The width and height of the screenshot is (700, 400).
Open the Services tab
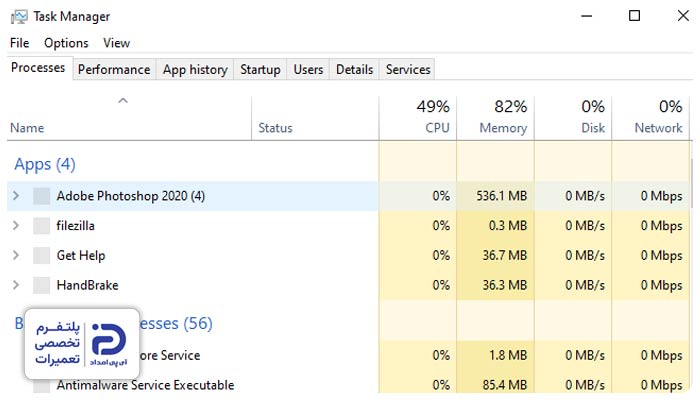point(408,70)
